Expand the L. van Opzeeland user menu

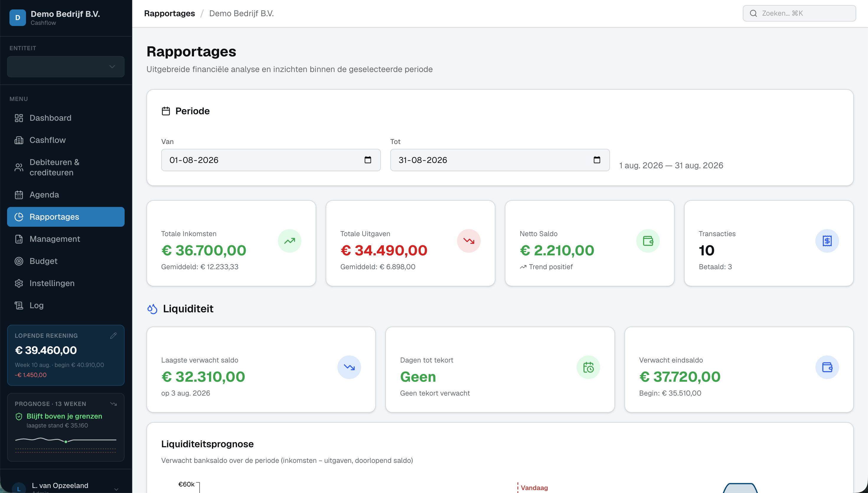66,488
